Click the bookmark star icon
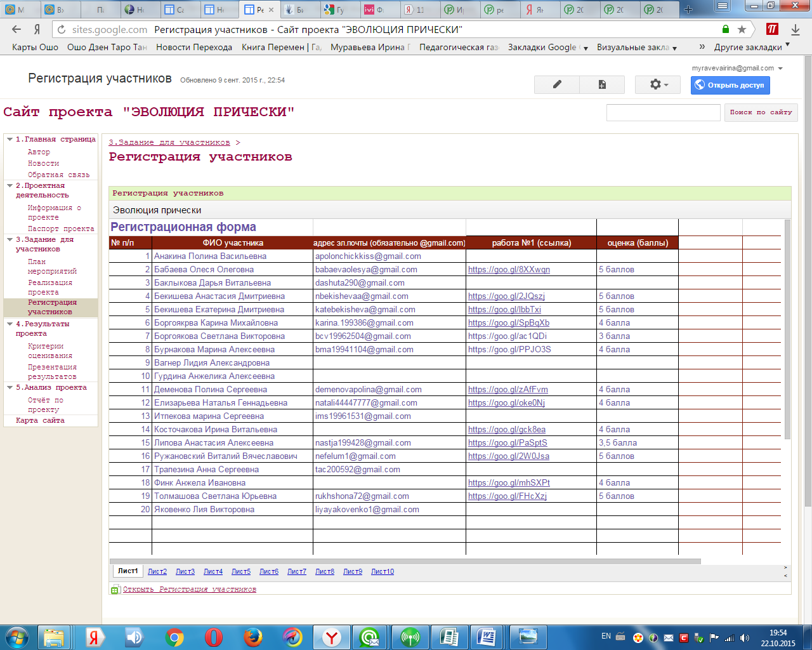The height and width of the screenshot is (650, 812). point(742,29)
